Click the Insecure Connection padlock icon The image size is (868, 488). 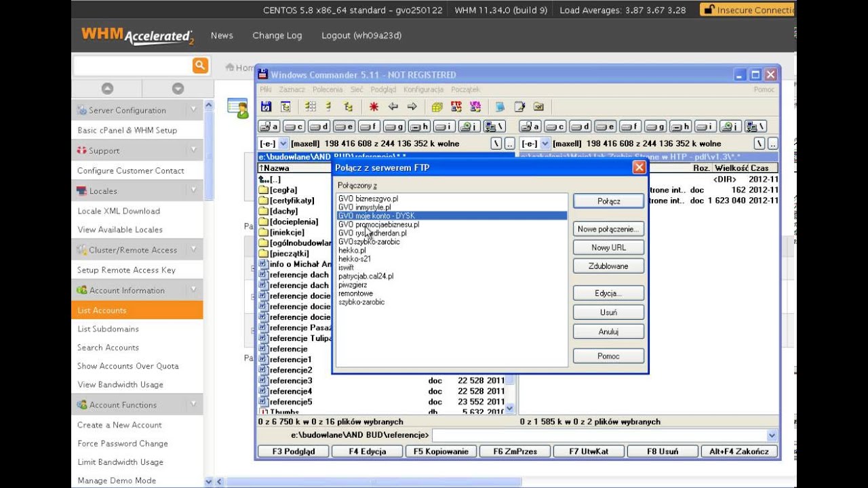[709, 10]
